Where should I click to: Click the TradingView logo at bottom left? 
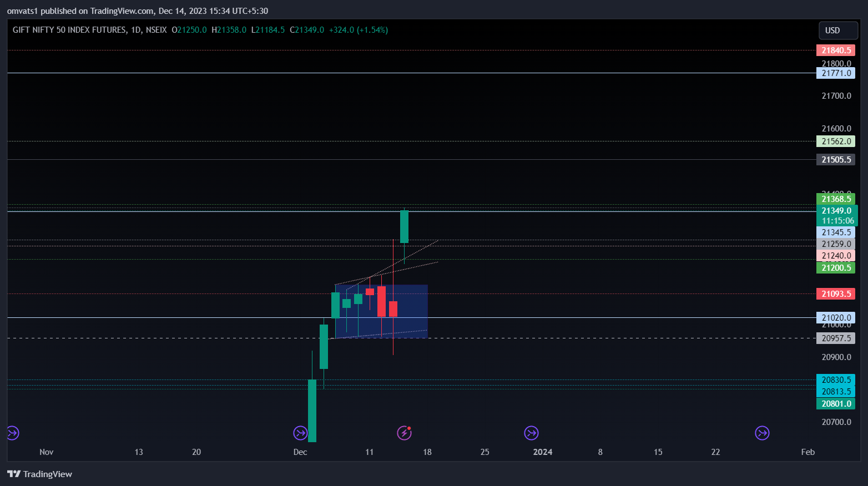tap(39, 474)
